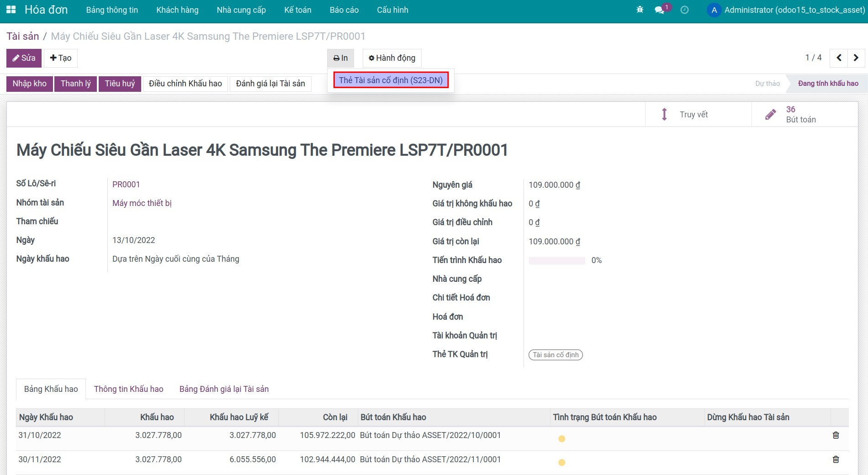The height and width of the screenshot is (475, 868).
Task: Click the Dự thảo status stage
Action: [x=767, y=84]
